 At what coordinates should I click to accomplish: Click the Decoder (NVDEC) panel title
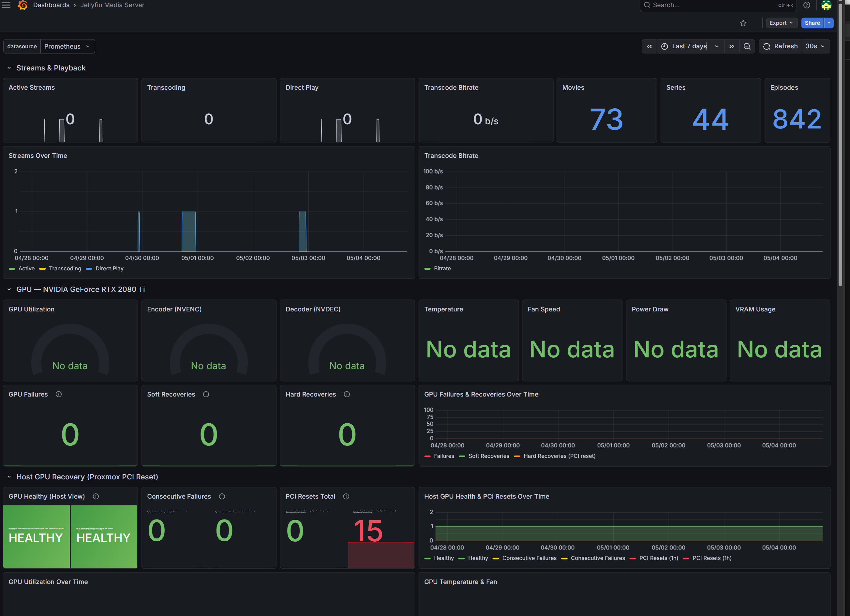313,309
